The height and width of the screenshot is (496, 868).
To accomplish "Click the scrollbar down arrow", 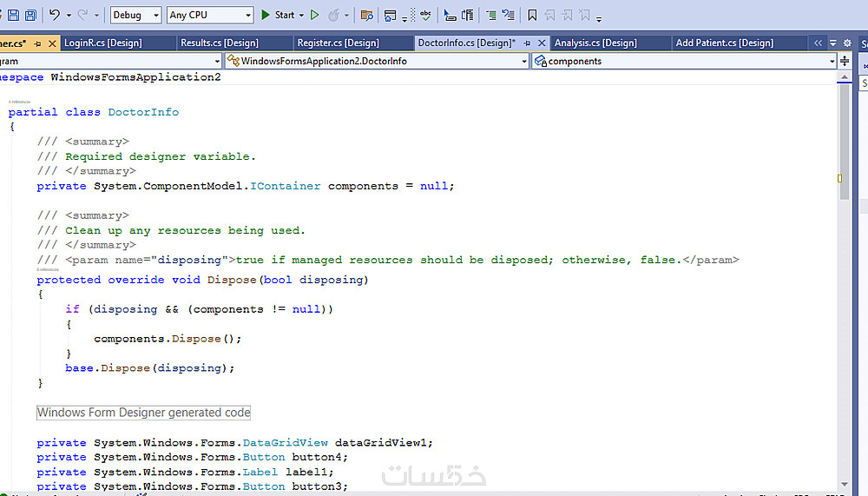I will [x=845, y=485].
